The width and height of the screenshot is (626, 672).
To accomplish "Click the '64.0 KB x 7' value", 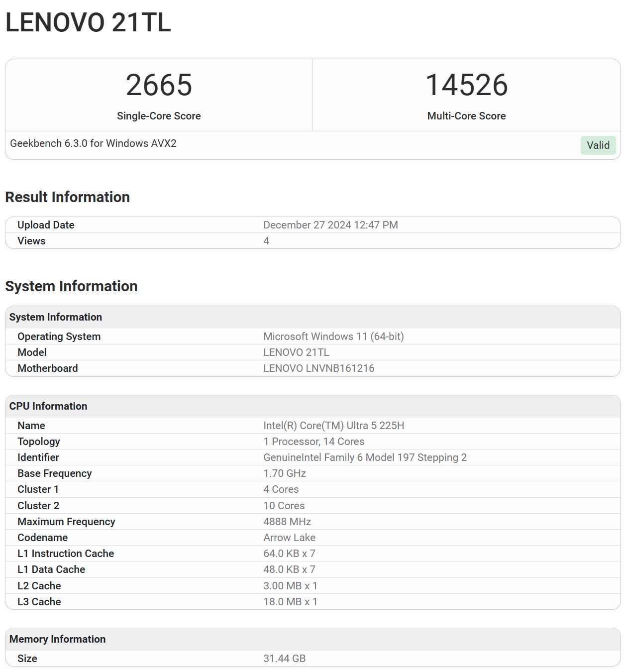I will pos(290,554).
